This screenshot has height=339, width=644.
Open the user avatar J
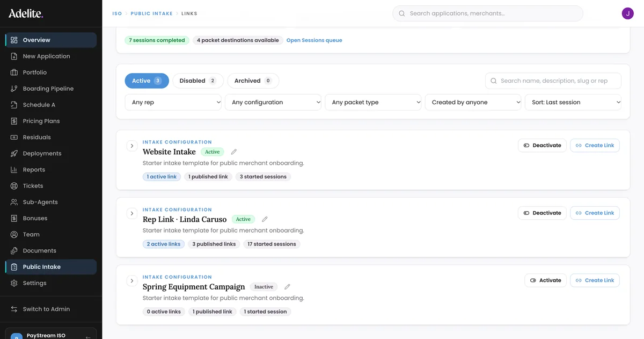pos(627,13)
